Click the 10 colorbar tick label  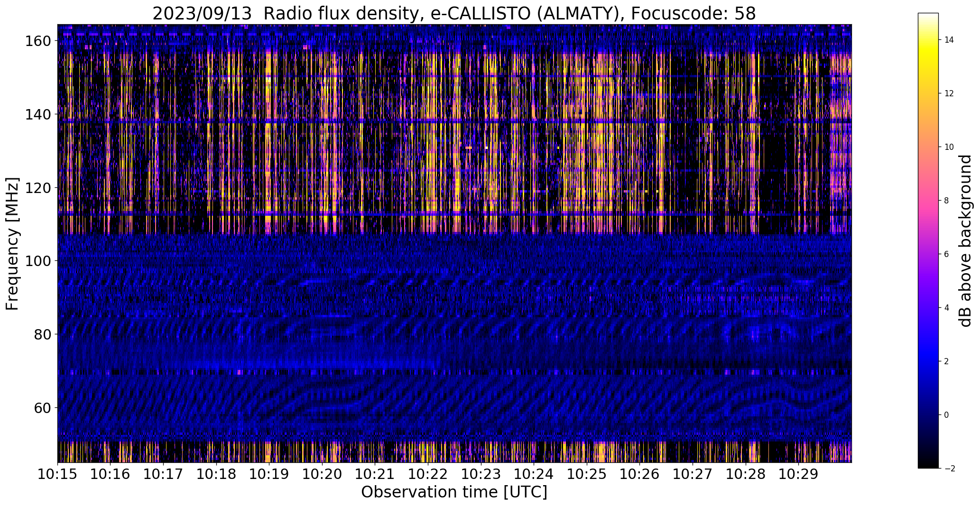[949, 147]
